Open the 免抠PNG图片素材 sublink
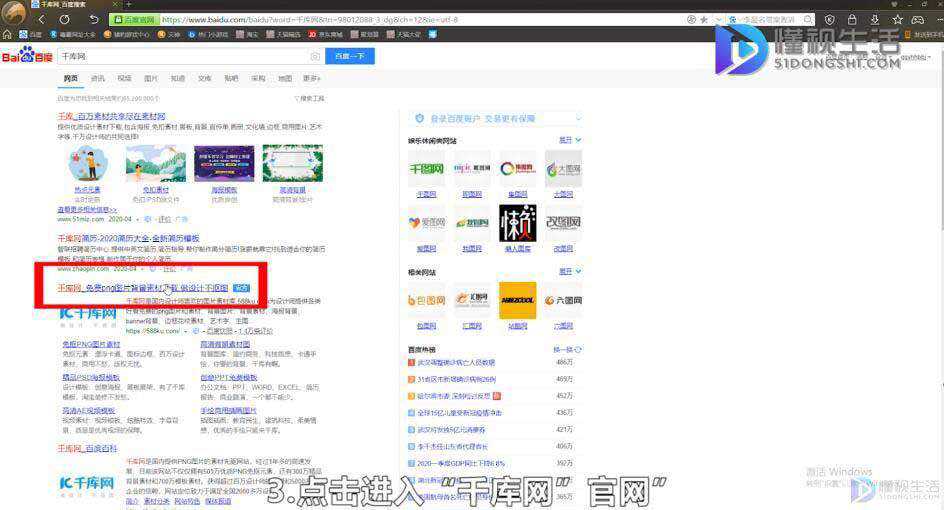944x510 pixels. (92, 344)
